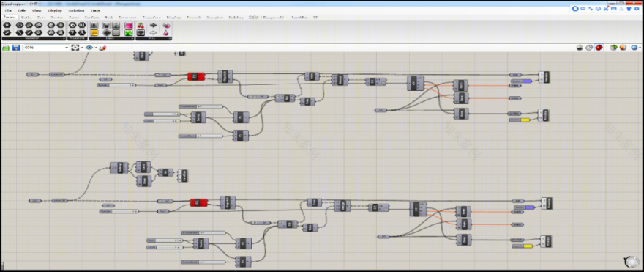
Task: Select the hexagon icon with letter A
Action: pyautogui.click(x=82, y=32)
